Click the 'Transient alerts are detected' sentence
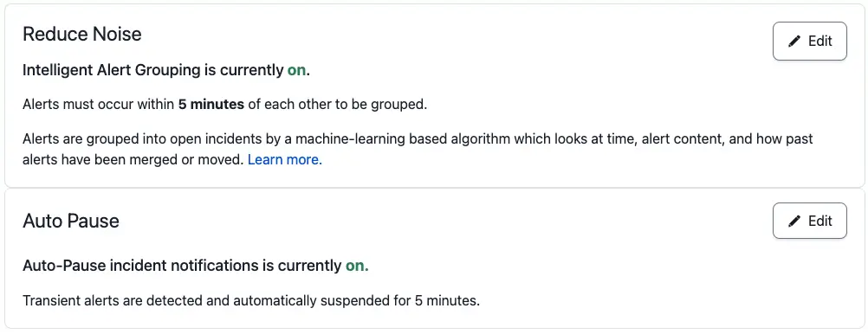868x334 pixels. (x=251, y=301)
